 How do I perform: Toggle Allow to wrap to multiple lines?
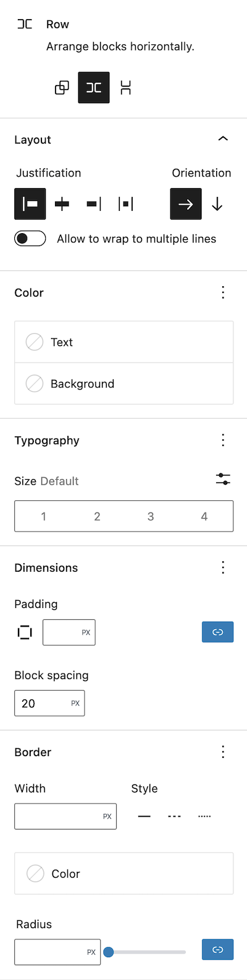click(30, 239)
